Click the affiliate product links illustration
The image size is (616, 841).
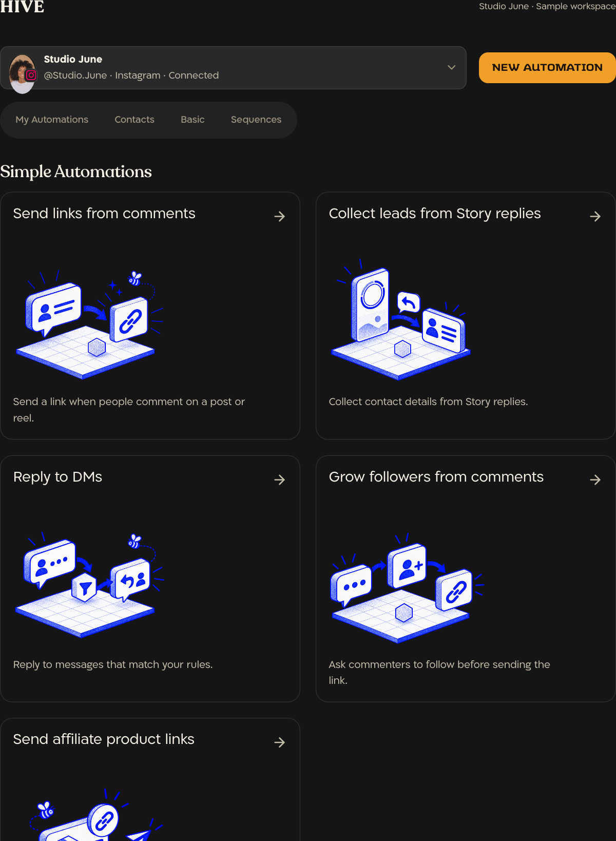pos(97,815)
